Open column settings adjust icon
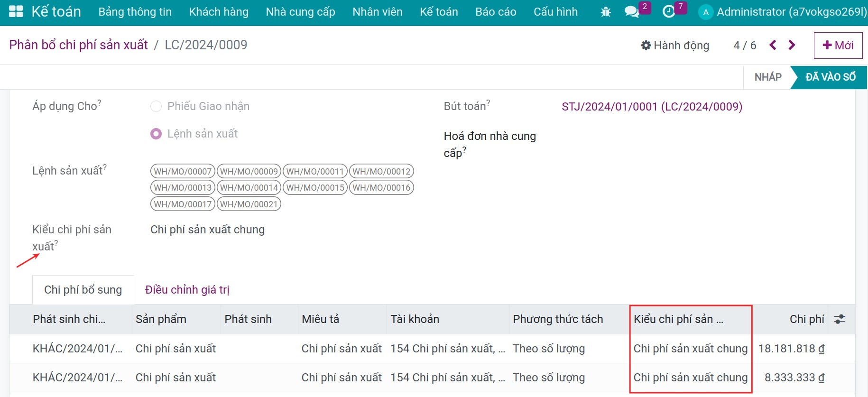The image size is (868, 397). [x=840, y=319]
